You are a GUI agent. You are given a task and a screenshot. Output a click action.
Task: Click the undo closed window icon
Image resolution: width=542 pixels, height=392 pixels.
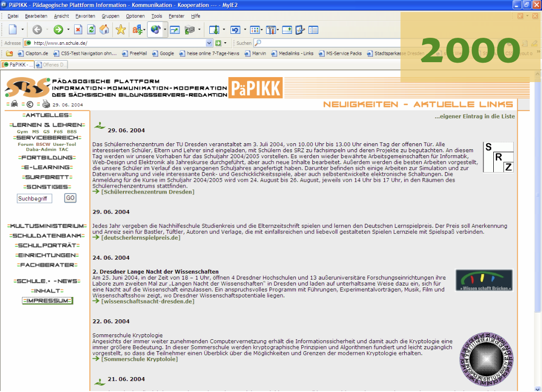(235, 30)
